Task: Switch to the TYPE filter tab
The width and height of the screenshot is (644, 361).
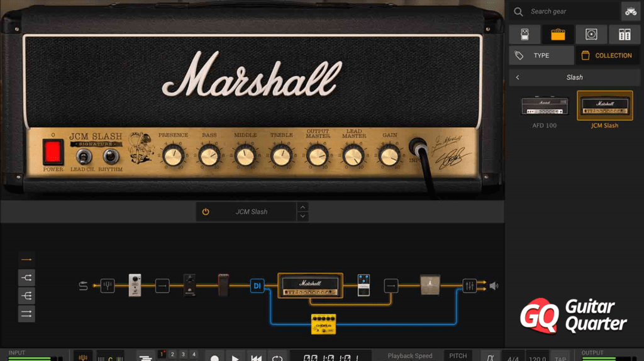Action: (x=541, y=55)
